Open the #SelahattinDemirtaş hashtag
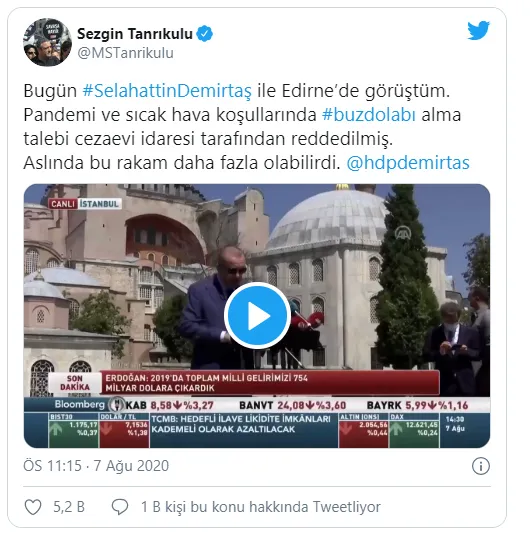 (x=167, y=91)
